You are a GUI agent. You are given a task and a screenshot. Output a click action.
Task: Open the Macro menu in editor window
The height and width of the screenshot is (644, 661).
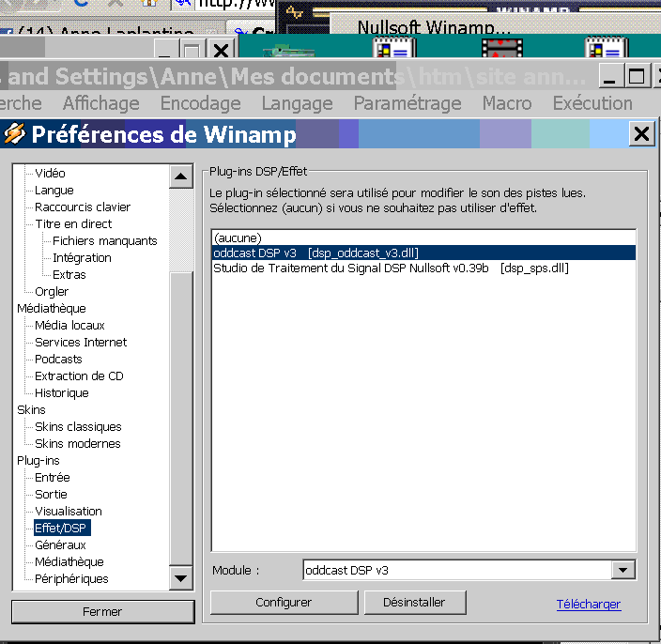pyautogui.click(x=507, y=103)
